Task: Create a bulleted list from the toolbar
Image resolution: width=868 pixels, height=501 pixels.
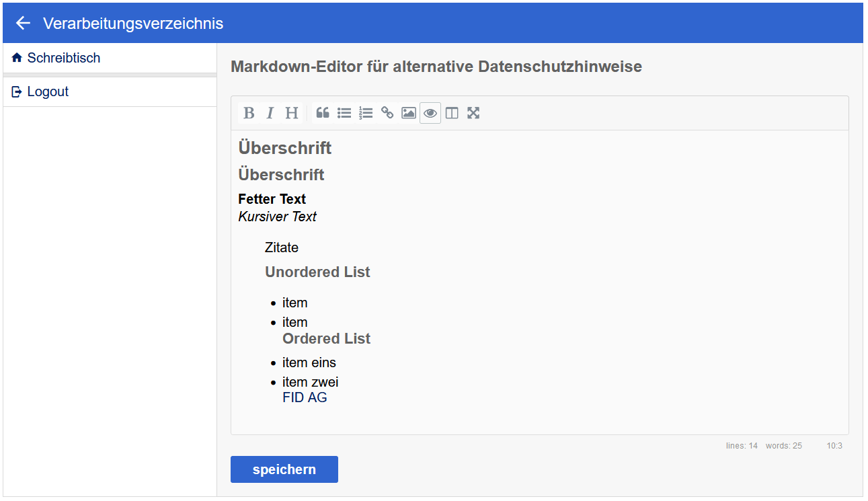Action: pos(344,113)
